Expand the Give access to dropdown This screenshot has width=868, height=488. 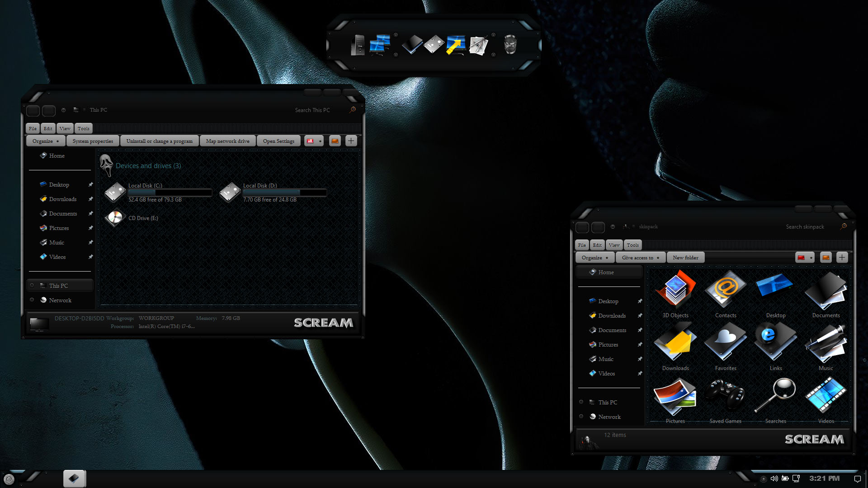coord(640,258)
